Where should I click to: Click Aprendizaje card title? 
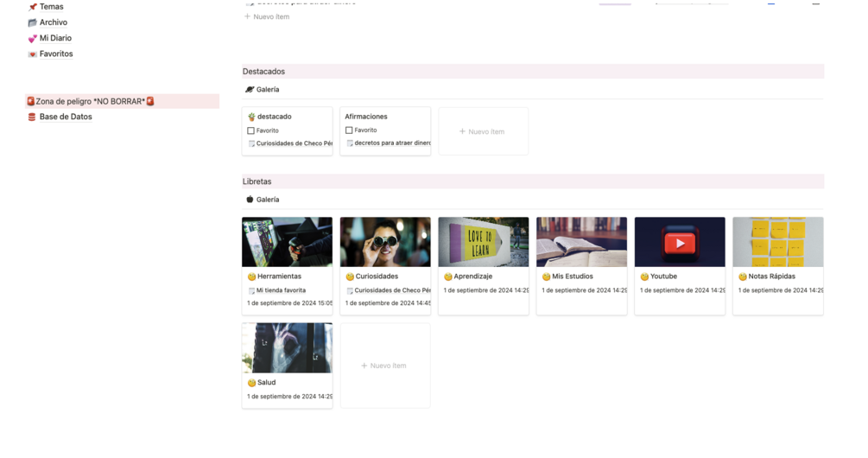pos(472,277)
